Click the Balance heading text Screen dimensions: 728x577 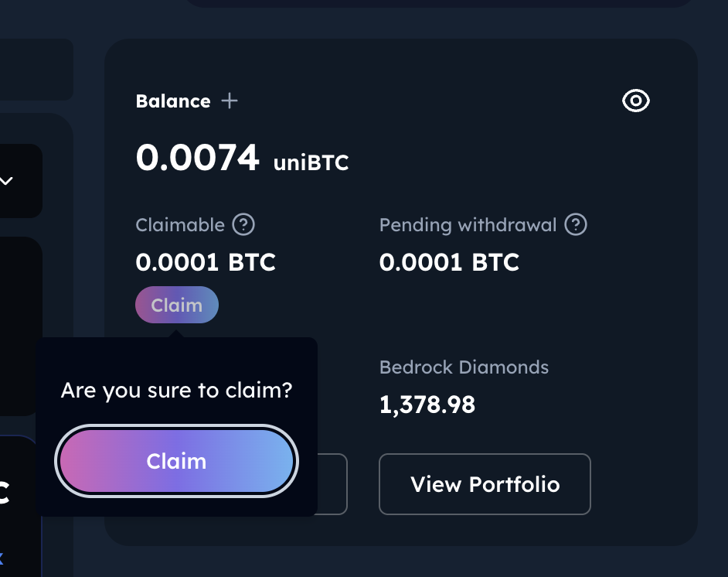[173, 101]
